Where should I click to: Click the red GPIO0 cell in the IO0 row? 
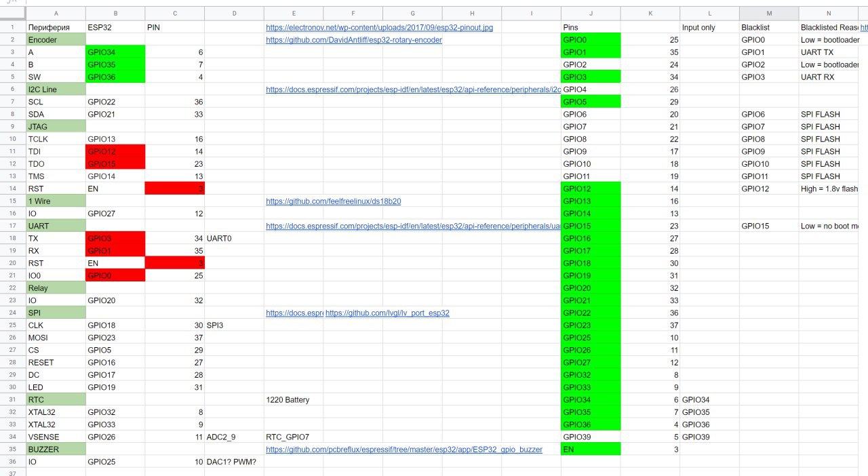[x=115, y=276]
